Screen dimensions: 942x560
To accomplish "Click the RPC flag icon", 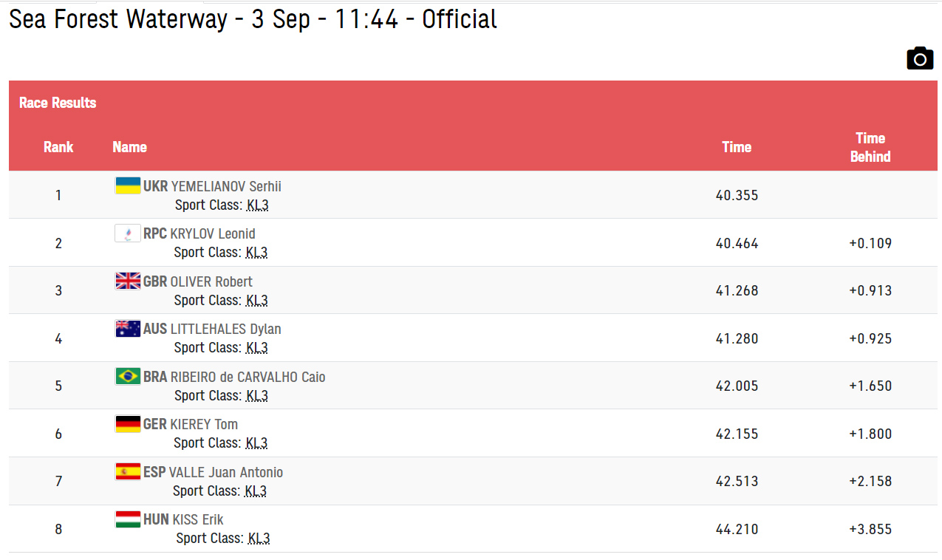I will pyautogui.click(x=128, y=233).
